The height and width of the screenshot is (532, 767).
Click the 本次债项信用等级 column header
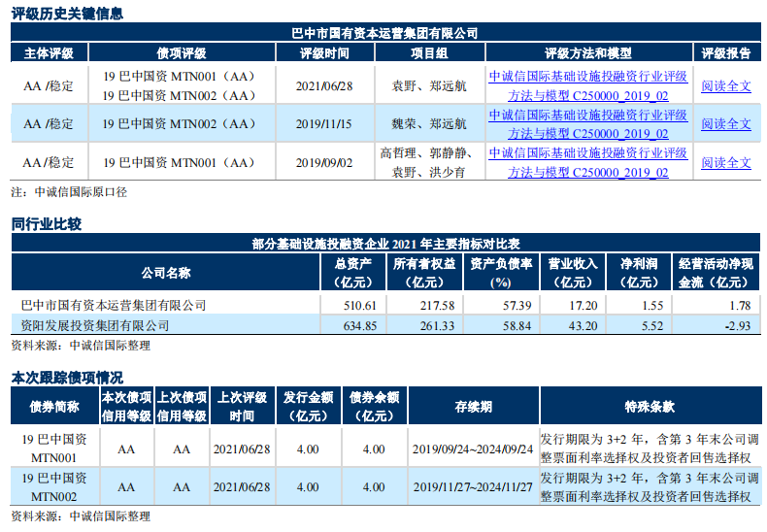coord(126,407)
